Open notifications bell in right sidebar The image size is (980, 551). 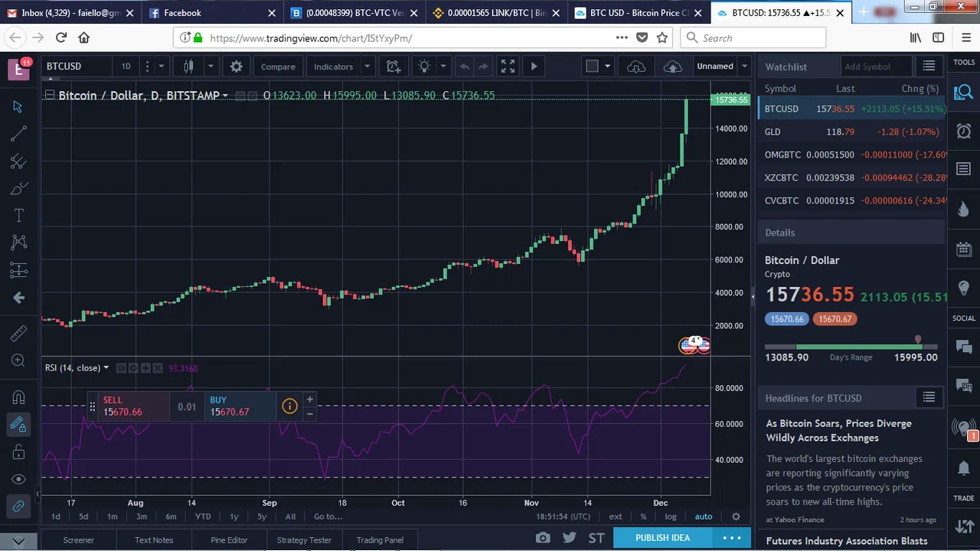pyautogui.click(x=964, y=467)
